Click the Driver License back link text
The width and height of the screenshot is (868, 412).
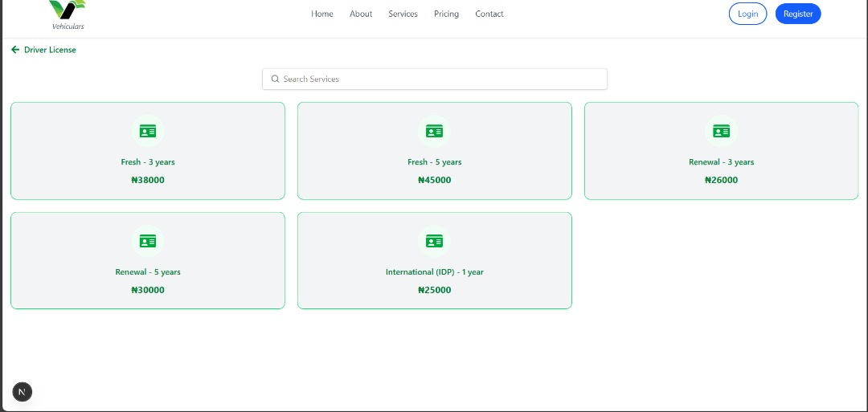tap(51, 50)
